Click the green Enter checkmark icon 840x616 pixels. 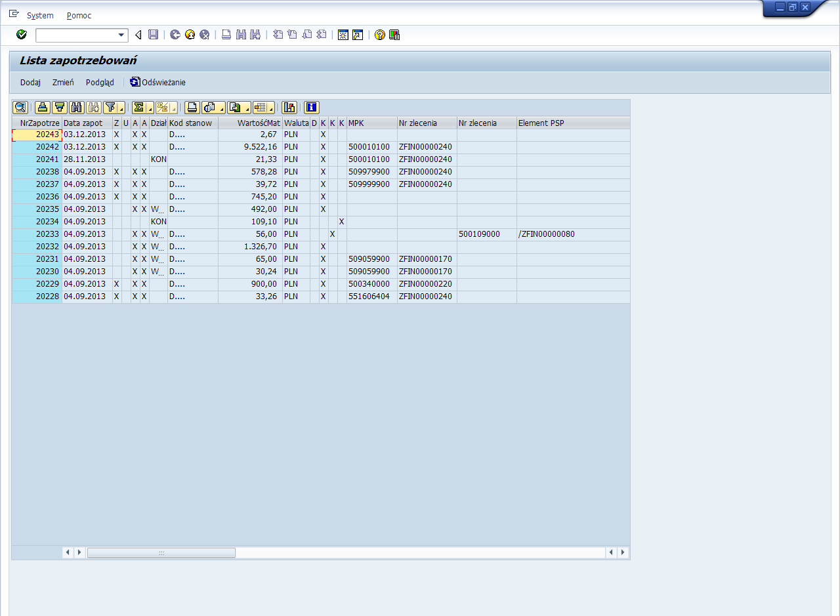click(22, 35)
